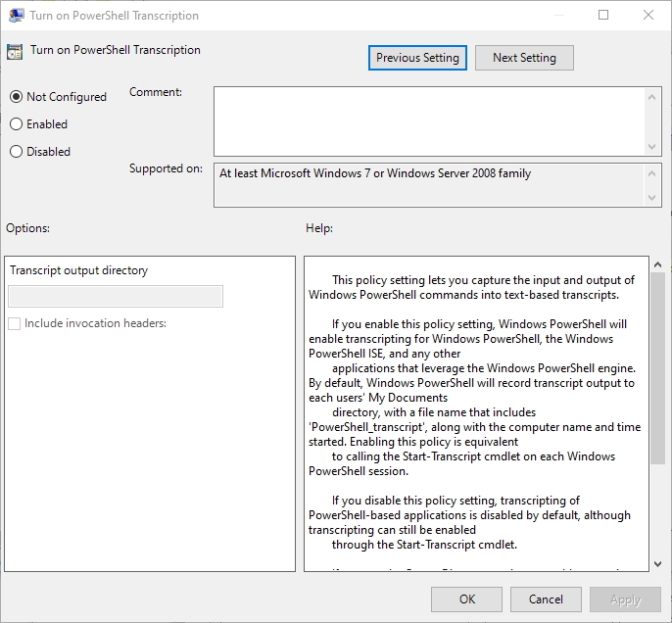This screenshot has height=623, width=672.
Task: Click the Help pane scroll-up arrow
Action: coord(657,264)
